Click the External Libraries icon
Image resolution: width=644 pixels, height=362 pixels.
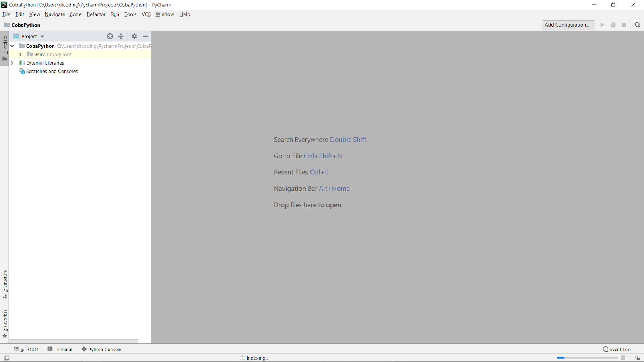point(22,63)
